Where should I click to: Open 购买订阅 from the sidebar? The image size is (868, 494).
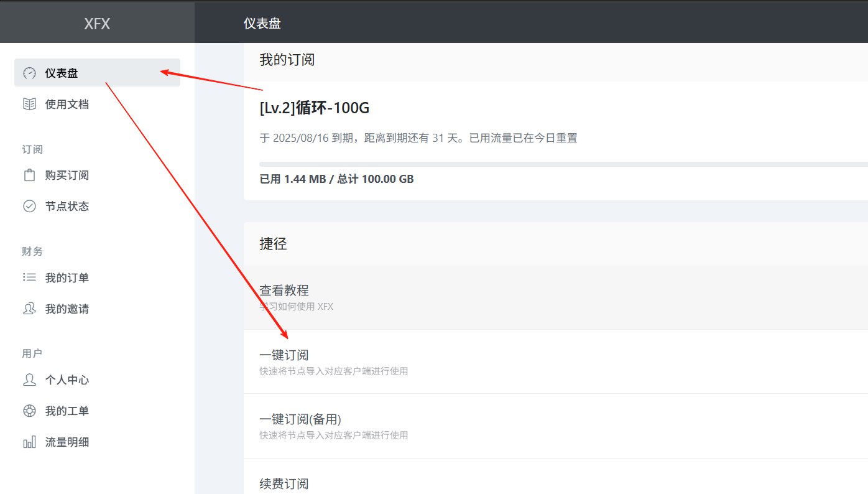[x=67, y=175]
